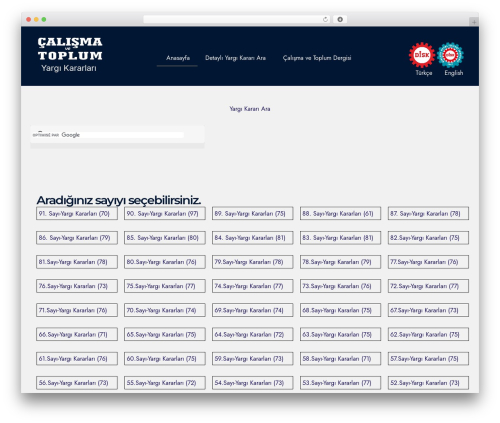
Task: View 63.Sayı-Yargı Kararları decisions
Action: [x=340, y=334]
